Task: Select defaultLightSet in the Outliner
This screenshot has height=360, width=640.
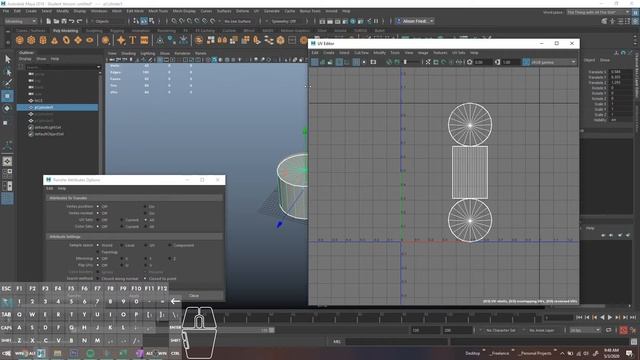Action: click(48, 127)
